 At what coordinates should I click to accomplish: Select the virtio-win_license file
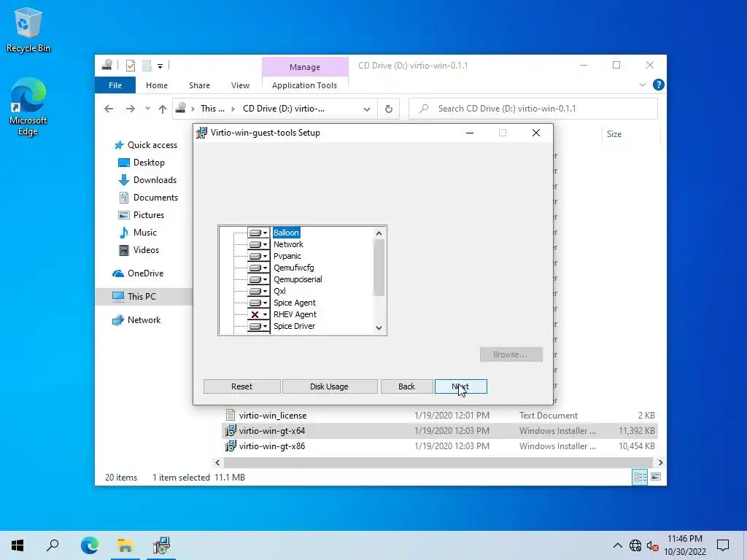273,415
